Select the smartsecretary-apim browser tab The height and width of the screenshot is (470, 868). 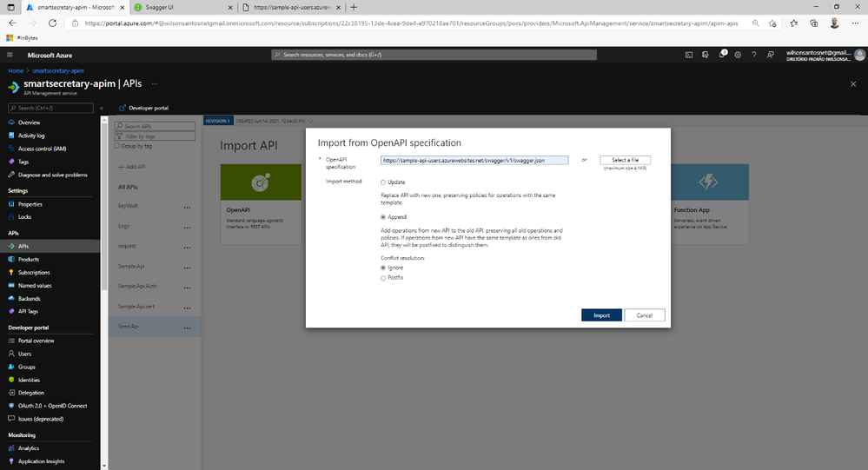76,7
